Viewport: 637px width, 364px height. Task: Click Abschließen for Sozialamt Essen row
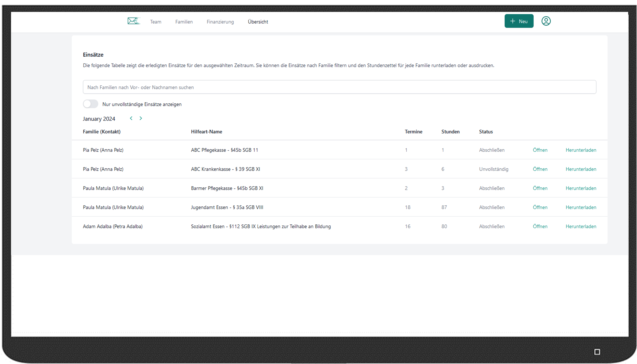492,226
